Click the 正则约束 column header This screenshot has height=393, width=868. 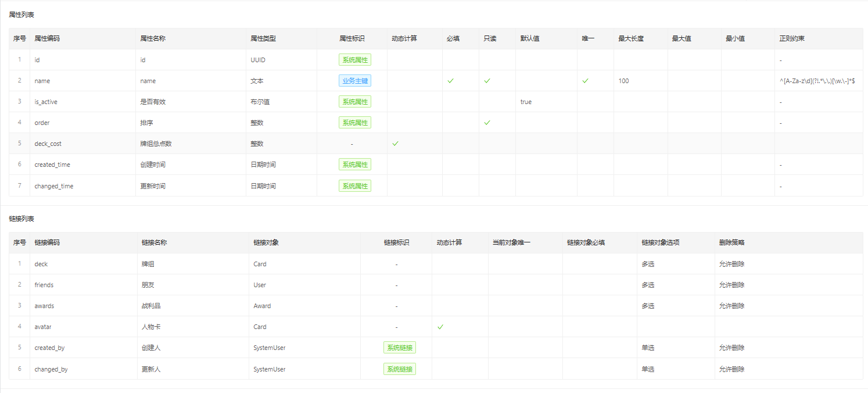791,38
